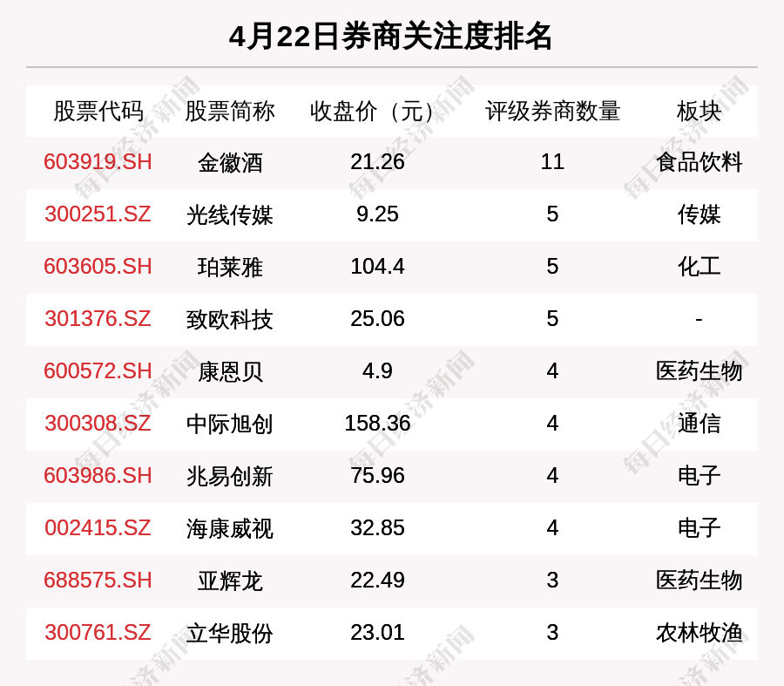This screenshot has height=686, width=784.
Task: Click closing price 104.4
Action: click(x=377, y=266)
